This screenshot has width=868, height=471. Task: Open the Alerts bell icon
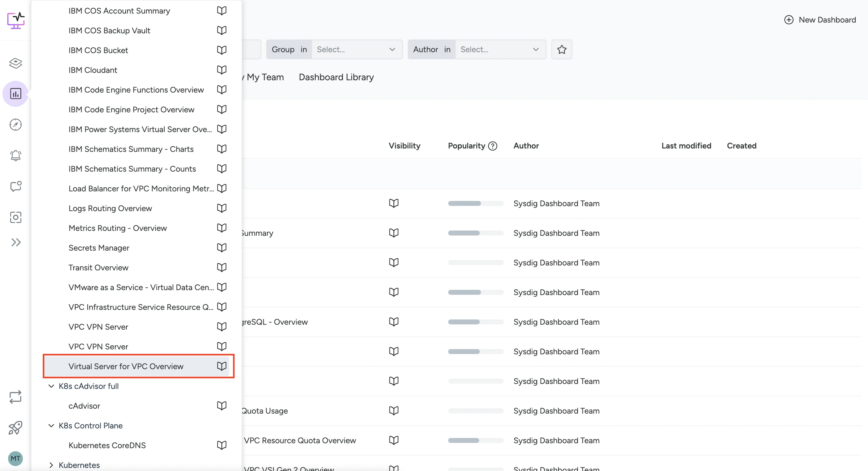click(15, 156)
